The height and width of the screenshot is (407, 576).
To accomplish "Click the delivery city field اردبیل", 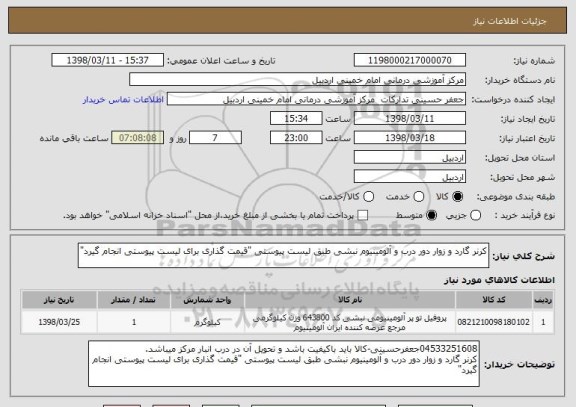I will tap(410, 177).
